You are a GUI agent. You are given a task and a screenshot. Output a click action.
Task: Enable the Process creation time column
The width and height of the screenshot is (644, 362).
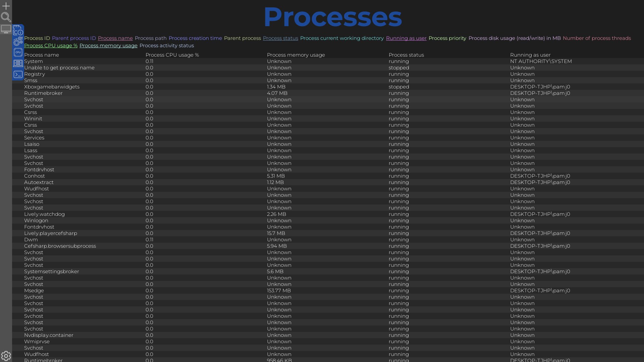[x=195, y=38]
